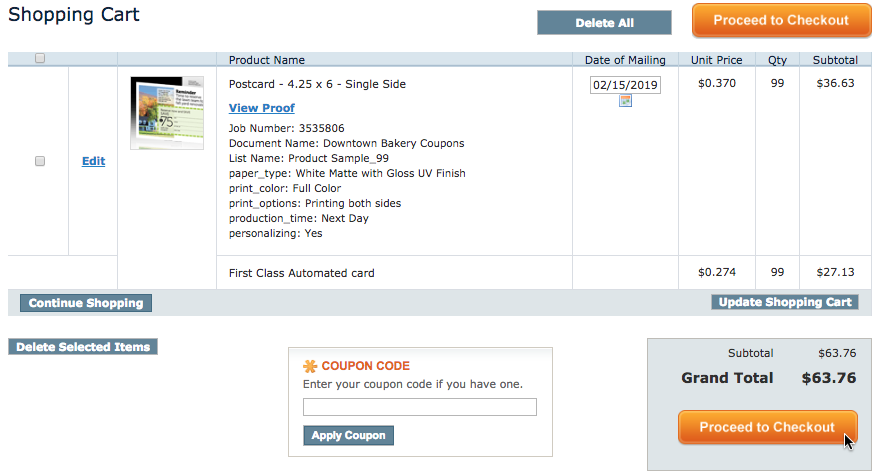Click the Product Name column header
Viewport: 877px width, 475px height.
(267, 60)
